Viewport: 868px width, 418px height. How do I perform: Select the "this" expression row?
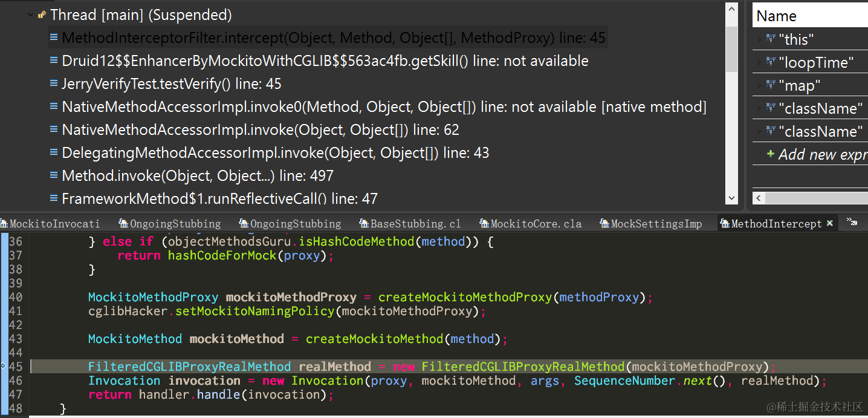point(810,39)
